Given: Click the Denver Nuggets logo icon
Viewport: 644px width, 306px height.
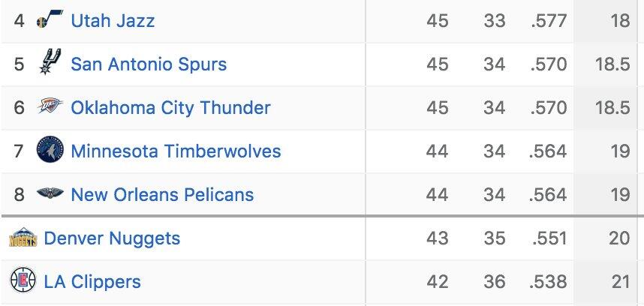Looking at the screenshot, I should tap(23, 238).
